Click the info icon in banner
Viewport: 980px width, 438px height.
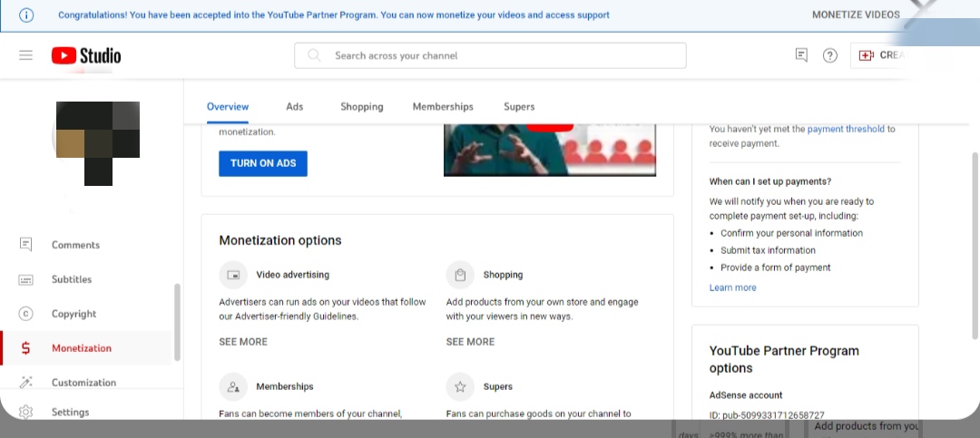click(x=26, y=15)
